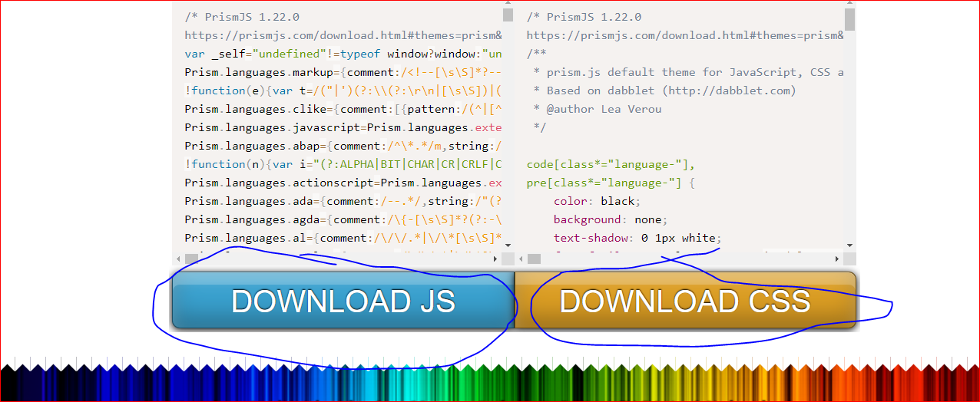Click the CSS pane's horizontal scroll-left arrow

coord(521,259)
